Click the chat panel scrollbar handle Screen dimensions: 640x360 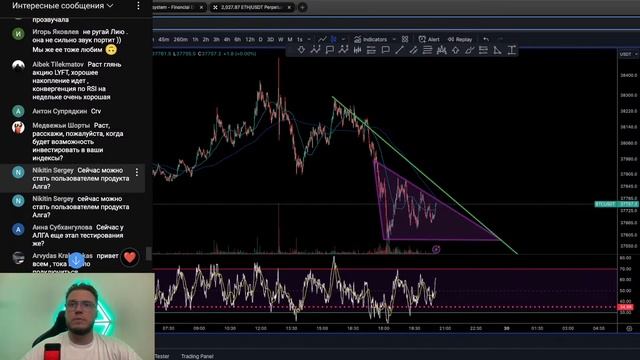[x=149, y=253]
